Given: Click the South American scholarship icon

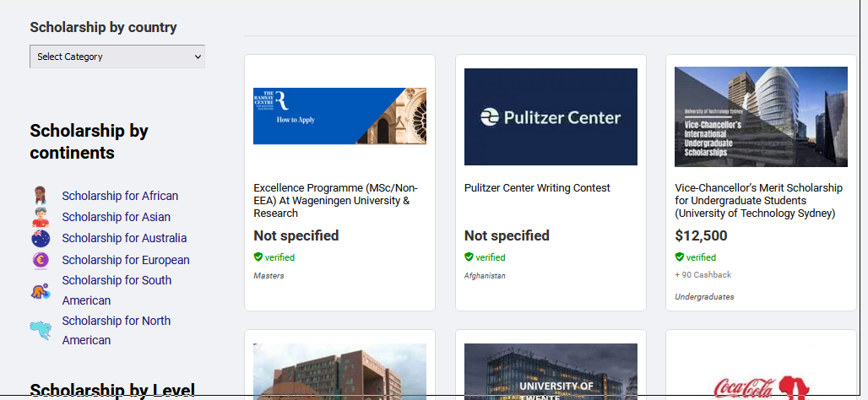Looking at the screenshot, I should (x=41, y=290).
